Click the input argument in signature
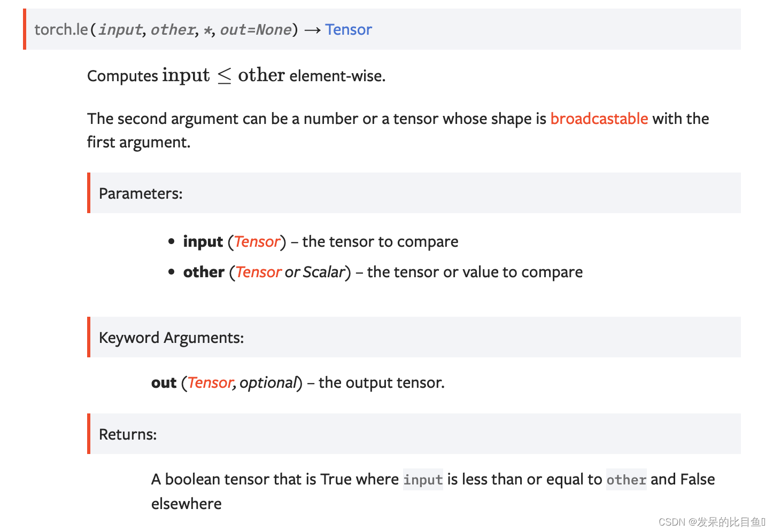773x532 pixels. (120, 29)
